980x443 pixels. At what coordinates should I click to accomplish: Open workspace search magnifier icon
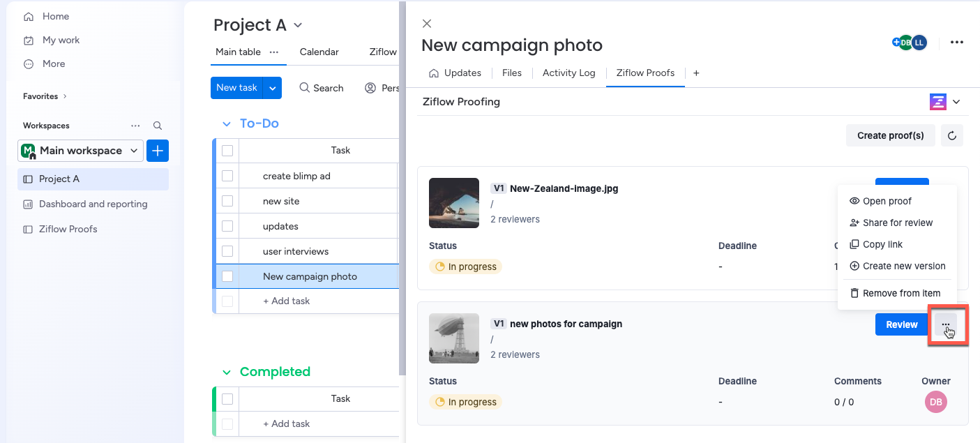click(x=158, y=126)
